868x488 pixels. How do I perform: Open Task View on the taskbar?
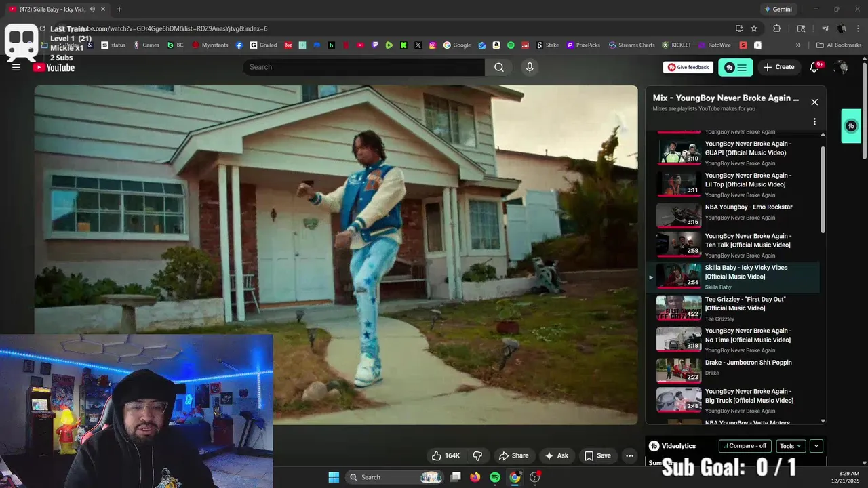pos(456,477)
